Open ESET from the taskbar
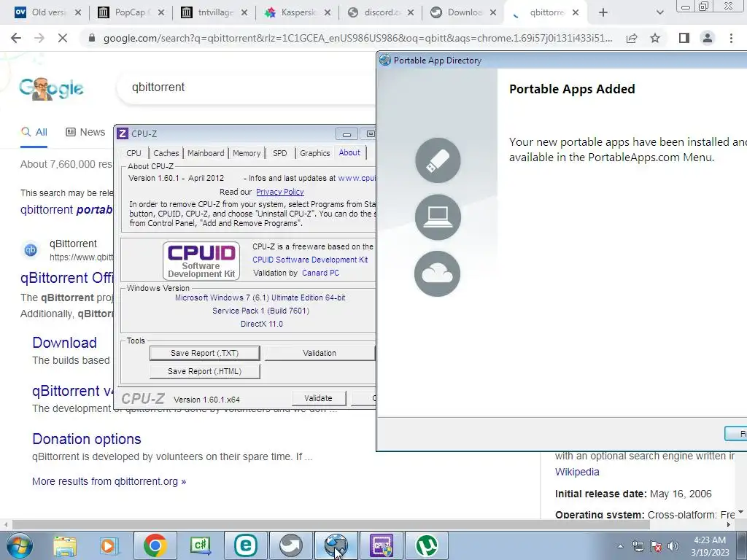The image size is (747, 560). pos(245,545)
